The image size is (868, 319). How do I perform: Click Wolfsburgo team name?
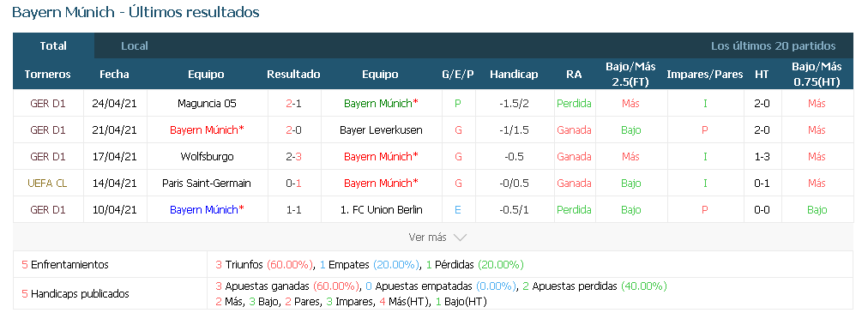(207, 157)
